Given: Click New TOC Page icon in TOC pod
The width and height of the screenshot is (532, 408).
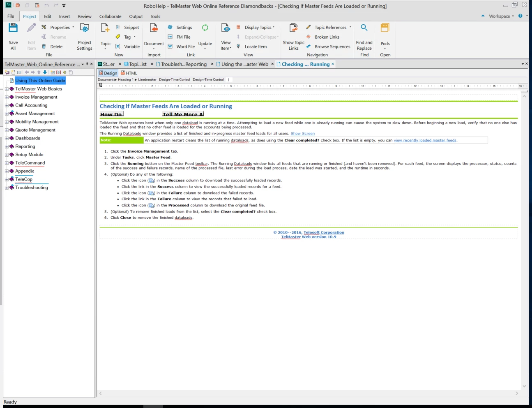Looking at the screenshot, I should [14, 72].
